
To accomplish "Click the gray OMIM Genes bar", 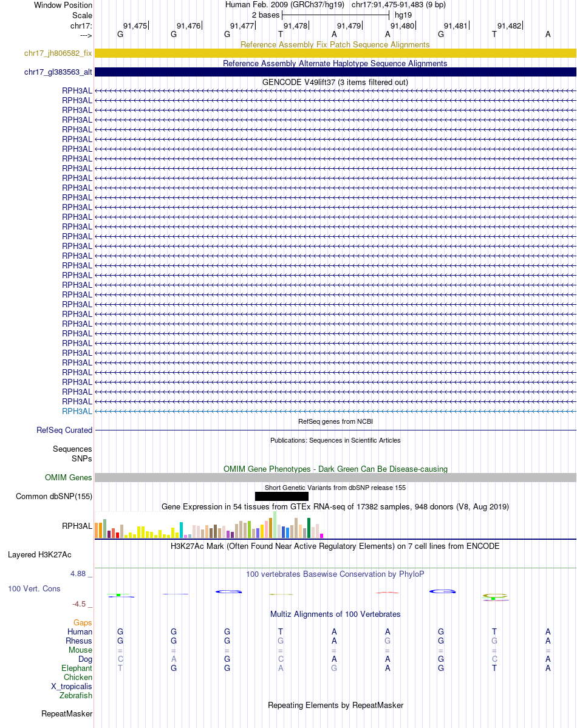I will point(335,477).
